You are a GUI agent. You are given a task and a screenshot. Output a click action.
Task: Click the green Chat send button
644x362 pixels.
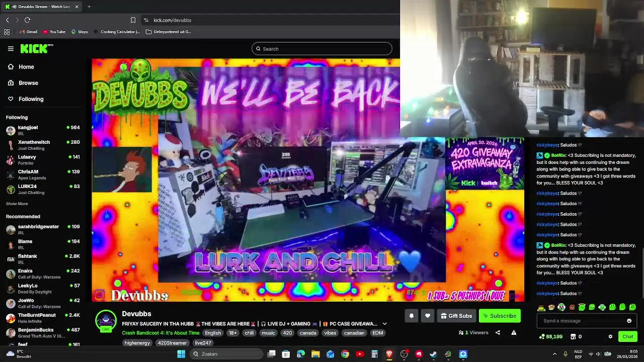click(628, 336)
